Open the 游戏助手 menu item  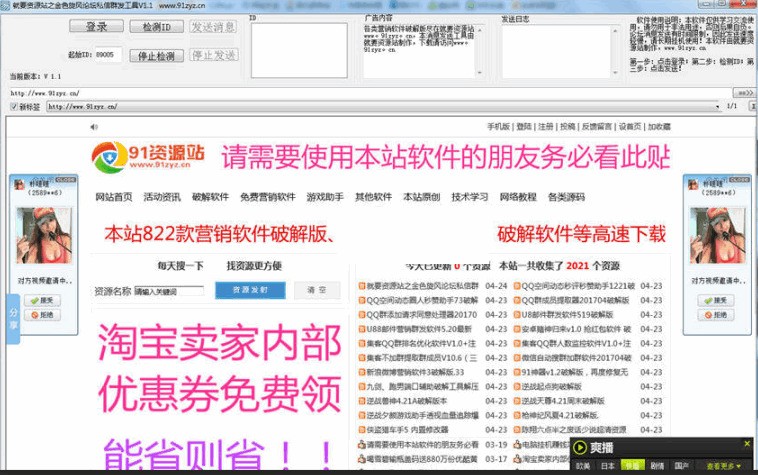point(325,197)
